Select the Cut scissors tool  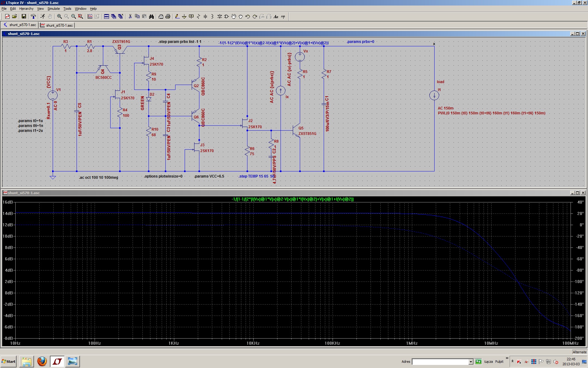coord(130,17)
